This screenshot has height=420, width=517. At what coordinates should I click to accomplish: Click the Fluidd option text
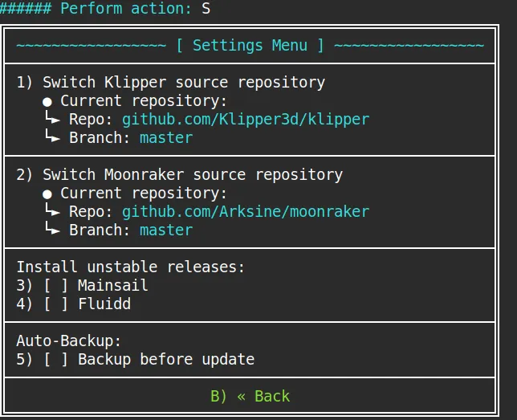point(104,304)
